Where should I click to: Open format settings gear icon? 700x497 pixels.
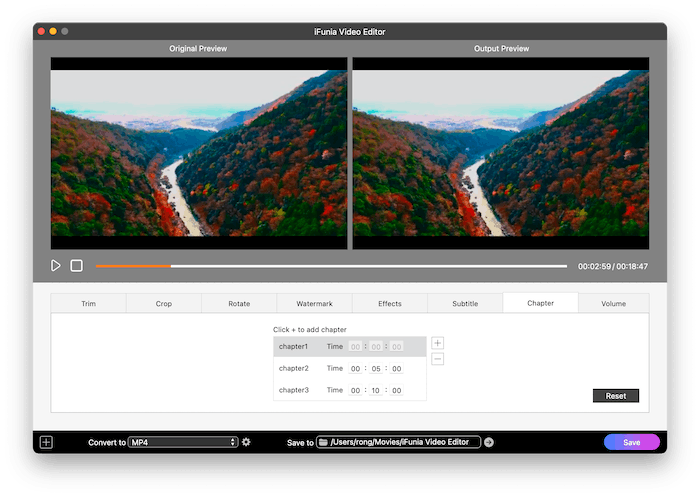coord(246,442)
